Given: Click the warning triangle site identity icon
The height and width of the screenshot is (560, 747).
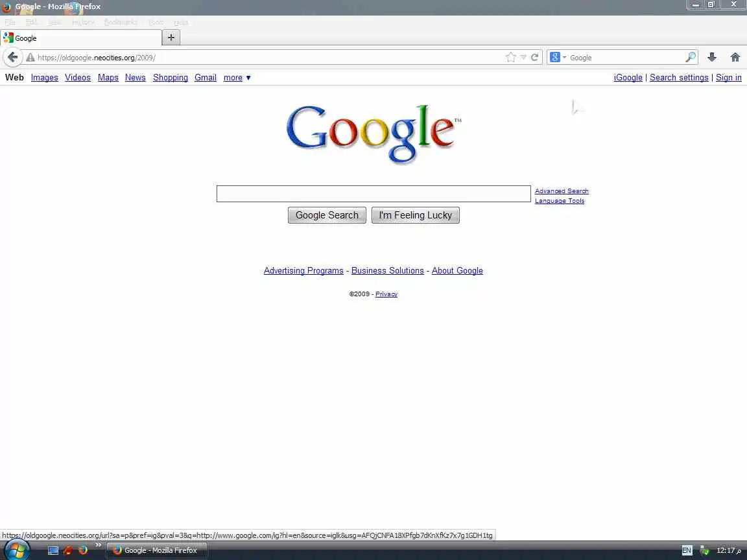Looking at the screenshot, I should pyautogui.click(x=30, y=58).
